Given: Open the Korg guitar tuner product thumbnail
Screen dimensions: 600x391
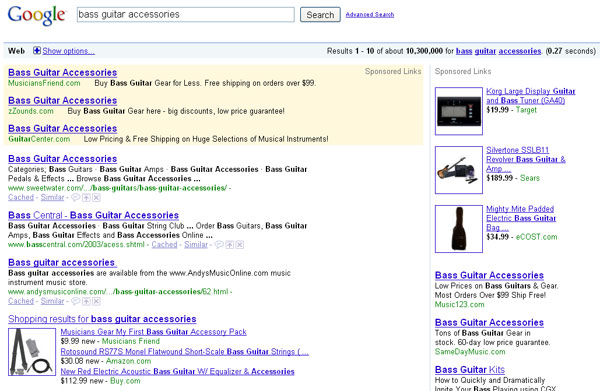Looking at the screenshot, I should 459,111.
